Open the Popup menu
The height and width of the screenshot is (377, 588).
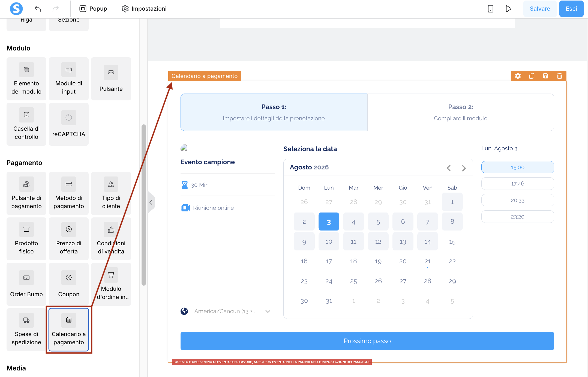click(x=93, y=9)
